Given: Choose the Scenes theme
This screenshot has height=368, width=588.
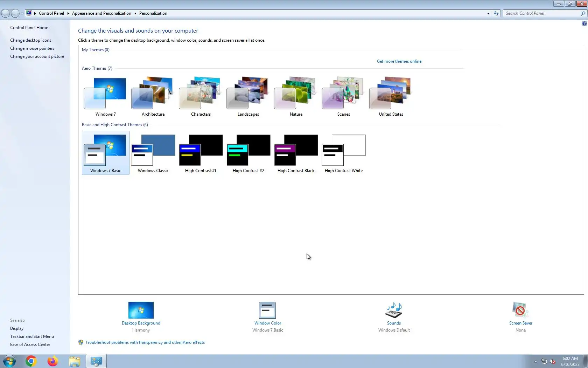Looking at the screenshot, I should click(x=343, y=97).
